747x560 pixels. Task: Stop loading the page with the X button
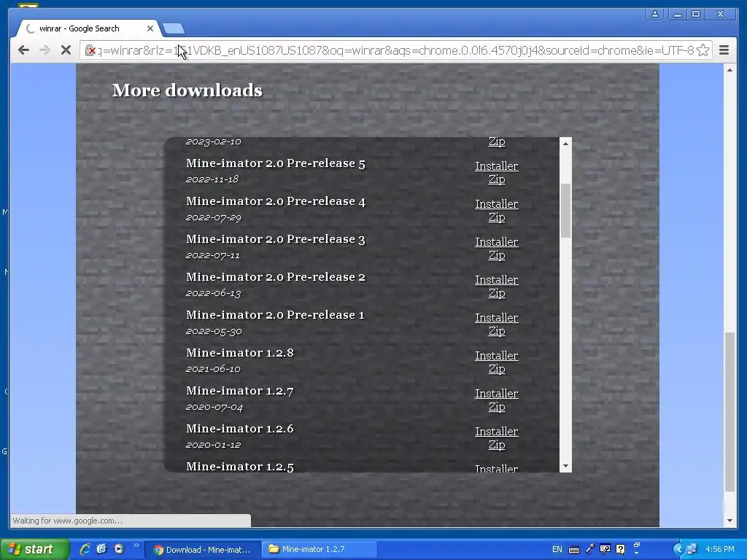(x=66, y=50)
